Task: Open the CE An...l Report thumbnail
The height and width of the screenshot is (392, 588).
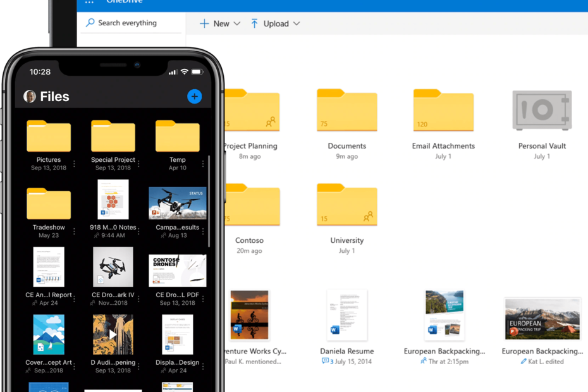Action: tap(49, 267)
